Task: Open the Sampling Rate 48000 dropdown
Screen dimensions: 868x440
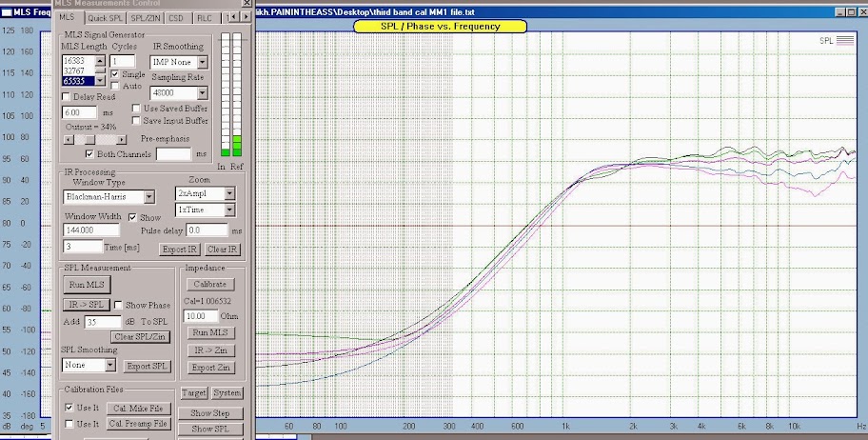Action: point(202,93)
